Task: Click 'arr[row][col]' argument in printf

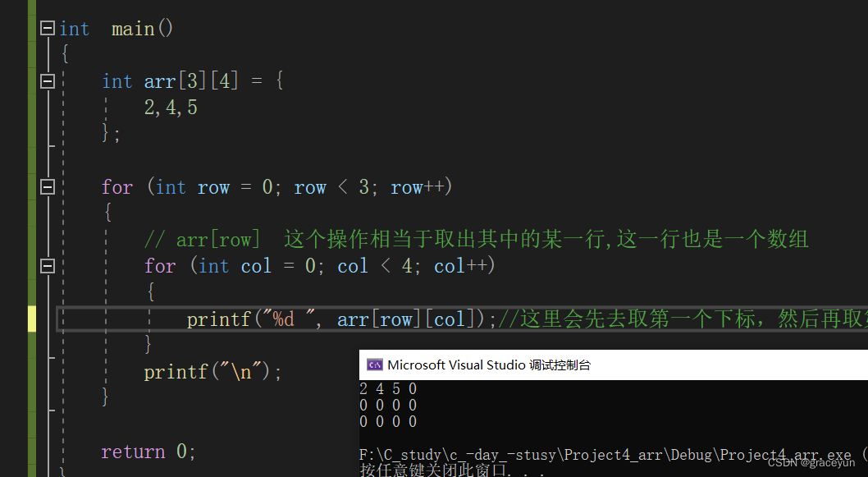Action: coord(406,319)
